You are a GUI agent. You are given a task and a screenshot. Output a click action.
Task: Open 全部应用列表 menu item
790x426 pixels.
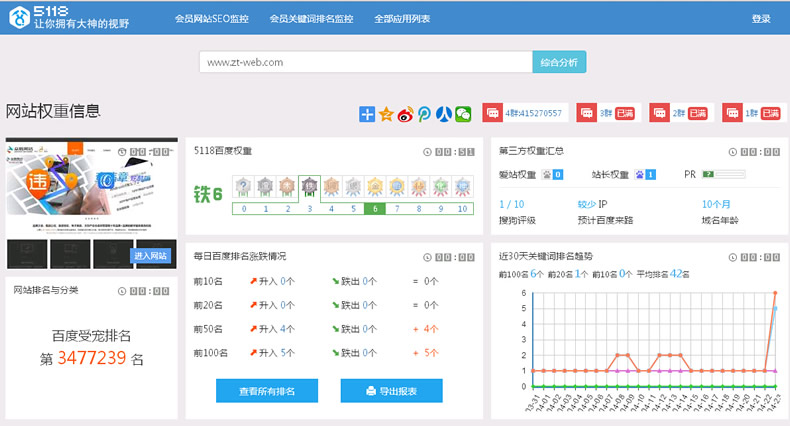pyautogui.click(x=402, y=19)
